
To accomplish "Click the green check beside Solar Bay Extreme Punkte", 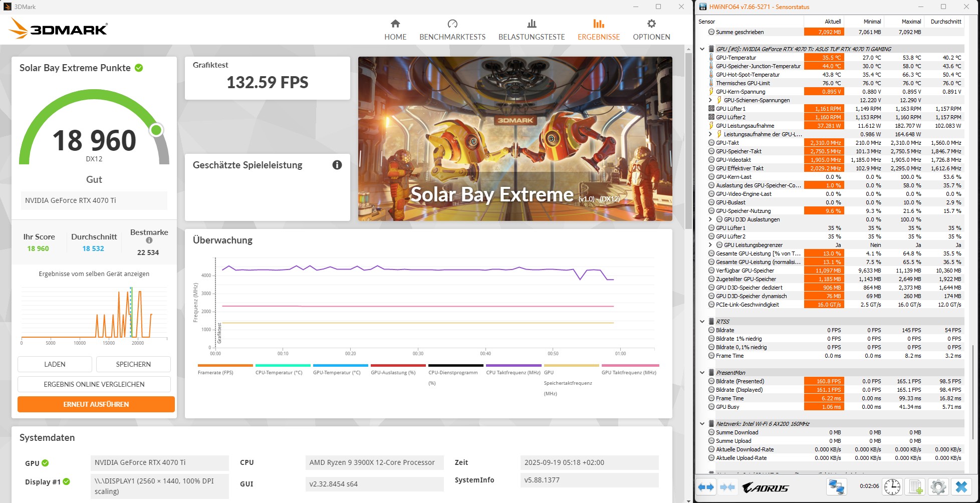I will 139,68.
